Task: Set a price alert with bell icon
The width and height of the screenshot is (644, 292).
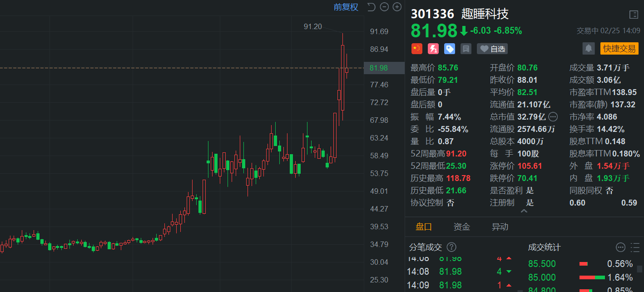Action: pos(589,49)
